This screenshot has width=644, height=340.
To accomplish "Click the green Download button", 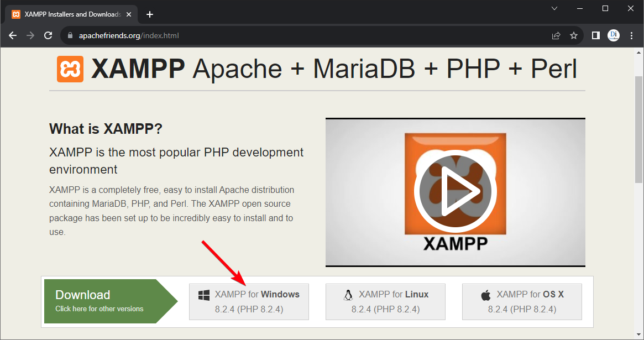I will (x=111, y=301).
